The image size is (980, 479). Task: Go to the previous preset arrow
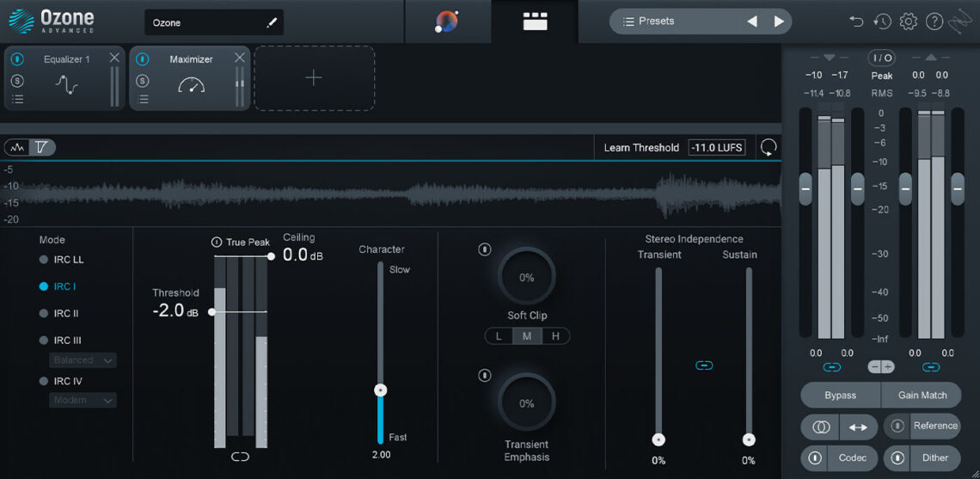pyautogui.click(x=752, y=21)
